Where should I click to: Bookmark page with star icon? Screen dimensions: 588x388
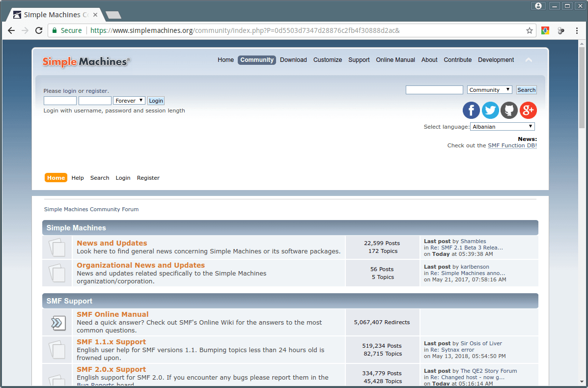530,30
